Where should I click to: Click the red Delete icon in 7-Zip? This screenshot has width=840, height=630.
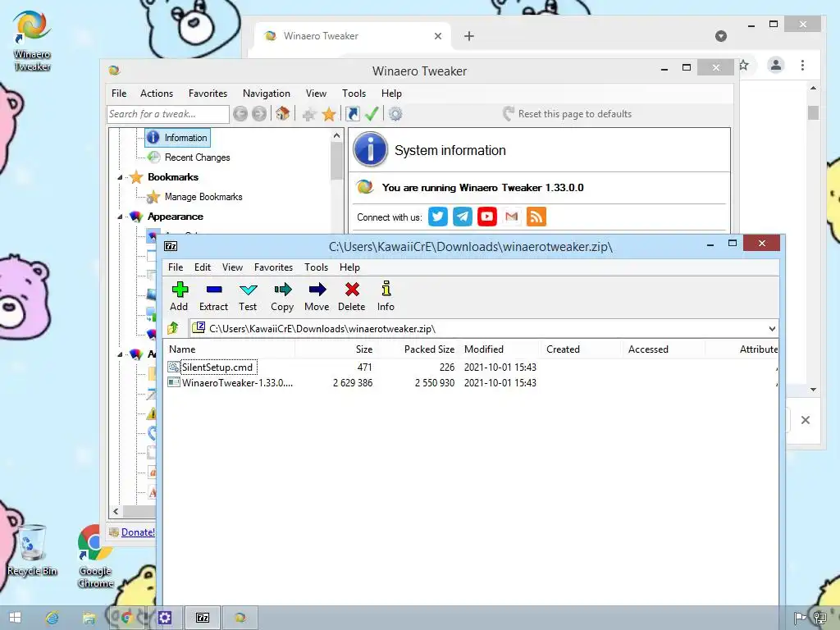pyautogui.click(x=352, y=290)
